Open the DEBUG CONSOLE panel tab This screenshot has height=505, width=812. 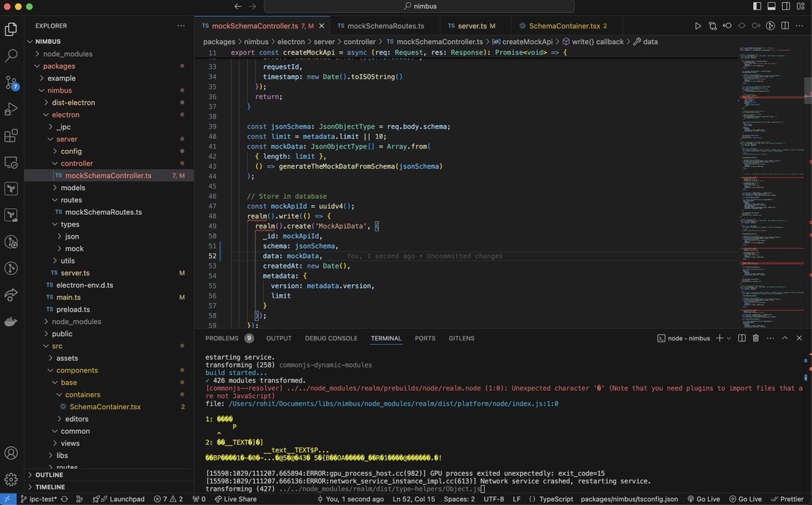(x=331, y=338)
